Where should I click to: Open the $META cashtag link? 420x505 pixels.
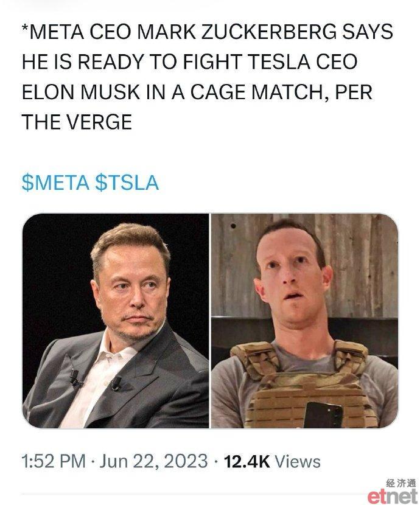[x=55, y=183]
